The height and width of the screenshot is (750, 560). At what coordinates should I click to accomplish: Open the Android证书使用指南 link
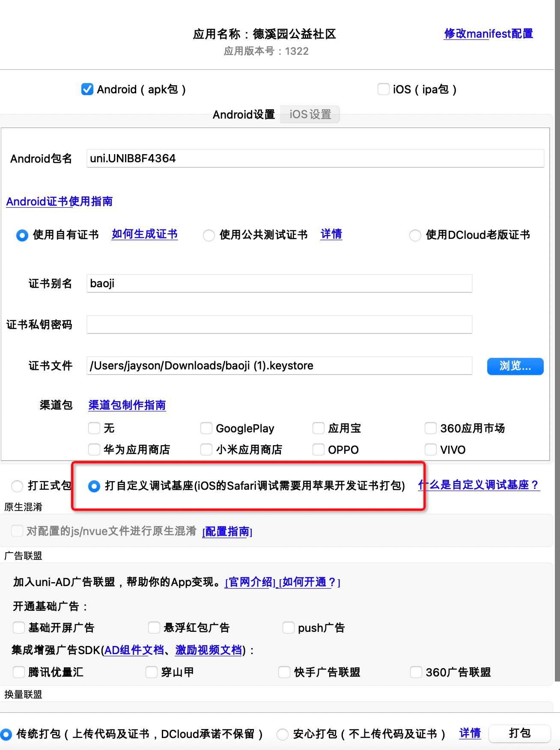60,201
